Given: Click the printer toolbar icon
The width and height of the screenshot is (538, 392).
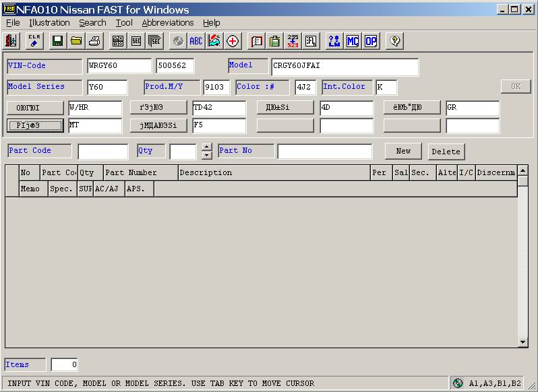Looking at the screenshot, I should click(x=94, y=41).
